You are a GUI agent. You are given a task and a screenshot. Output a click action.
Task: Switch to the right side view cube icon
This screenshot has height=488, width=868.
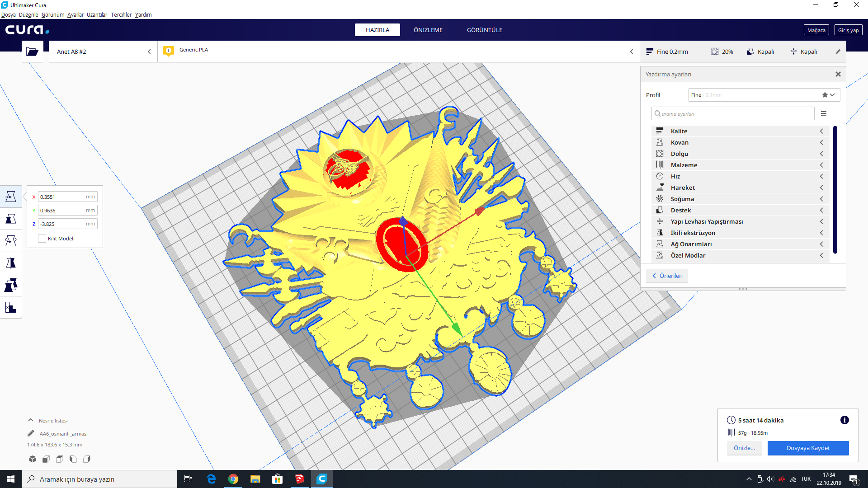(x=87, y=459)
